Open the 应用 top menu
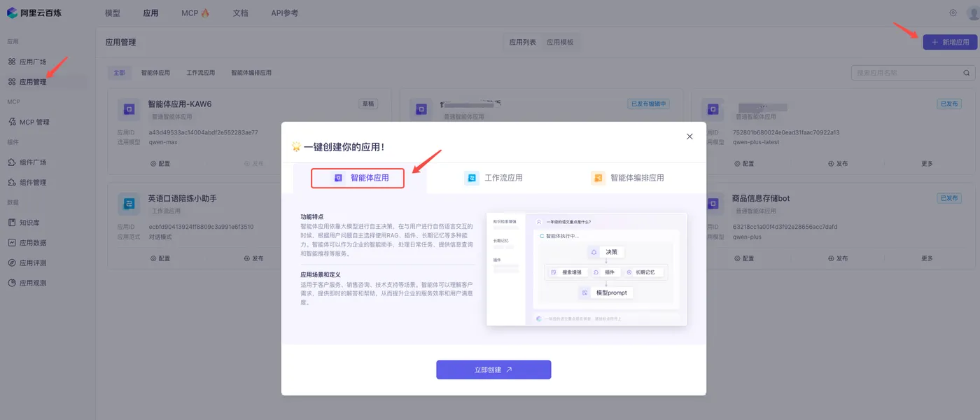Viewport: 980px width, 420px height. (150, 13)
